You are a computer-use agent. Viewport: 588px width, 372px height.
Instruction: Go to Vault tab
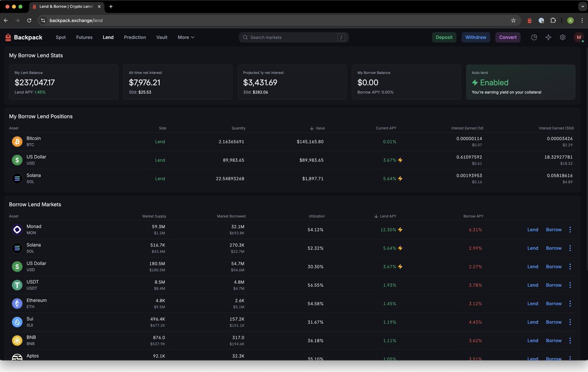162,37
